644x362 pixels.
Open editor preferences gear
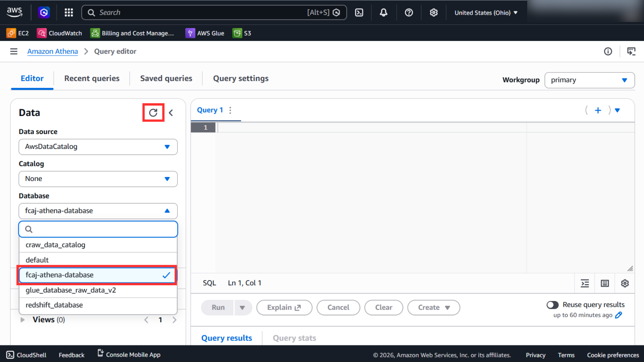tap(625, 283)
